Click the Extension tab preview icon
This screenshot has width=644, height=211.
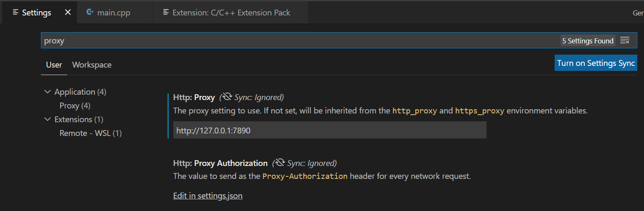pyautogui.click(x=166, y=13)
